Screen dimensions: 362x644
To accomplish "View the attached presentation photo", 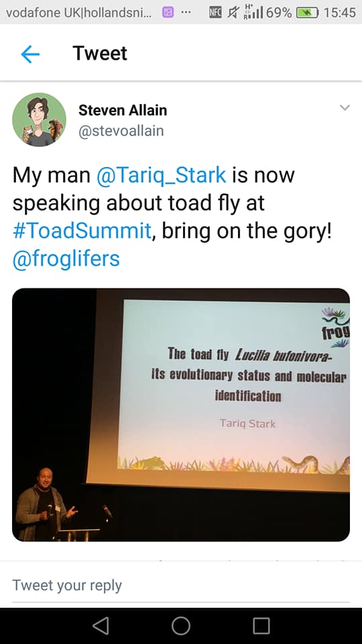I will coord(181,415).
